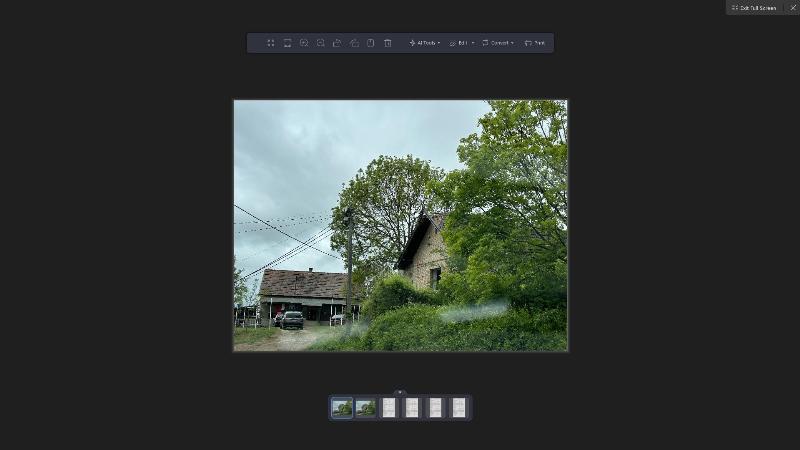800x450 pixels.
Task: Zoom out using the magnifier minus icon
Action: coord(320,43)
